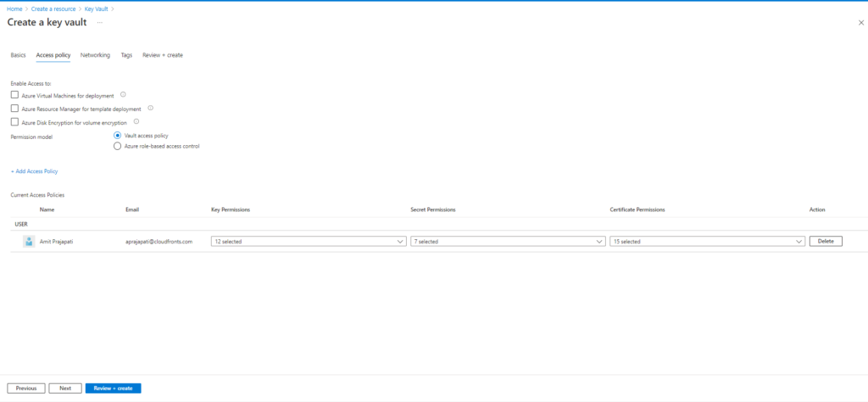Click the email aprajapati@cloudfronts.com
This screenshot has width=868, height=402.
(159, 242)
